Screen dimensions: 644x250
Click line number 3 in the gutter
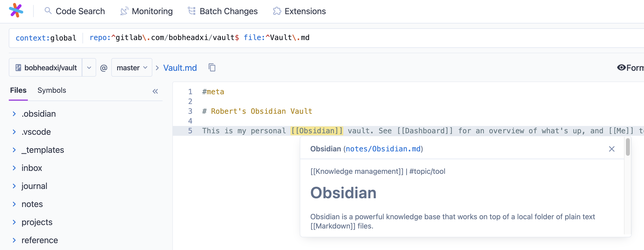tap(190, 111)
